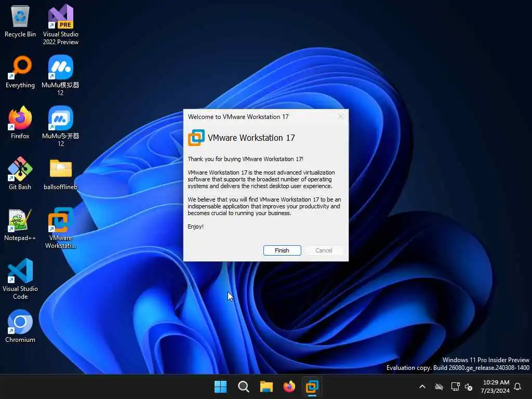Click the VMware logo in the dialog

tap(196, 138)
